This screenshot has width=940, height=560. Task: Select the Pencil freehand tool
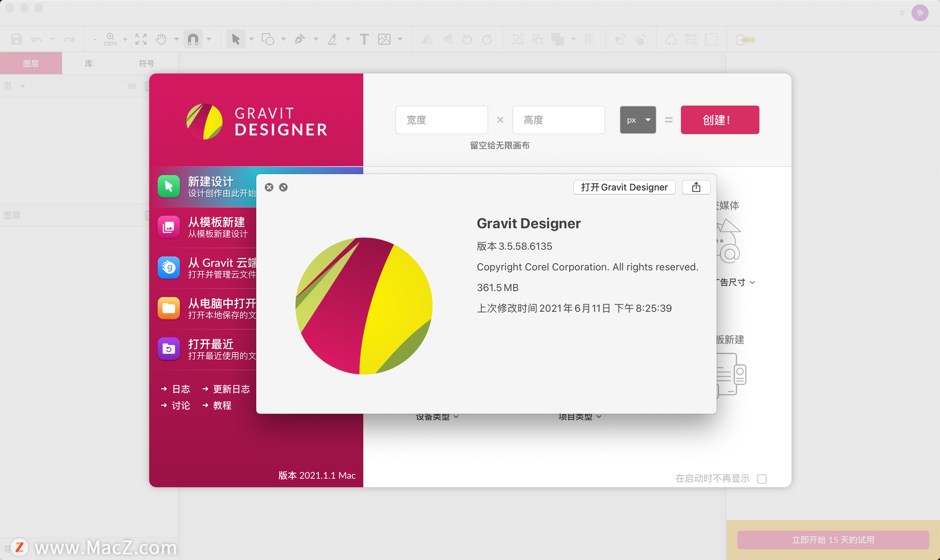(332, 39)
